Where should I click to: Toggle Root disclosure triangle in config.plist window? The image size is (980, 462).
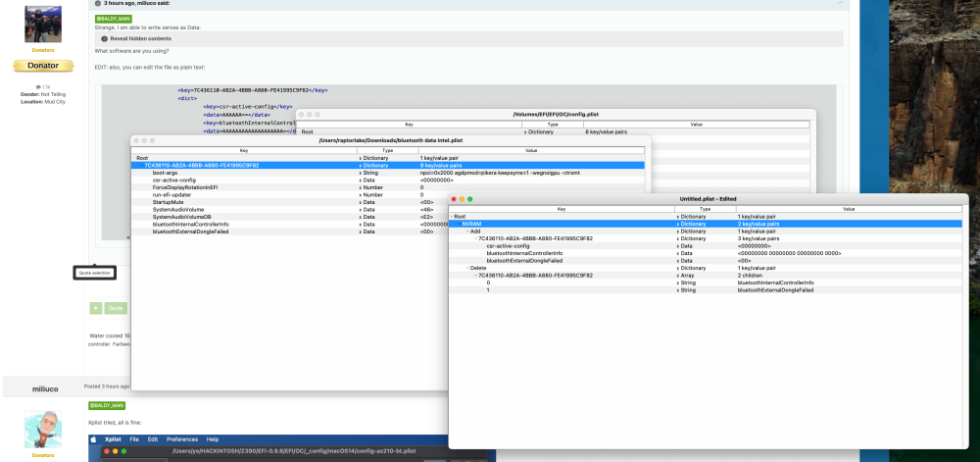(299, 131)
